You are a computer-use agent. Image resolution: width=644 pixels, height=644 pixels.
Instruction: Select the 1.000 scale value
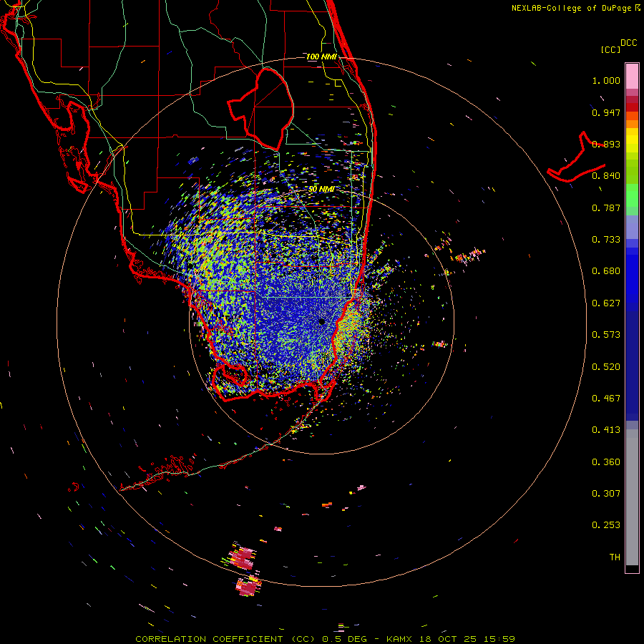[x=606, y=80]
